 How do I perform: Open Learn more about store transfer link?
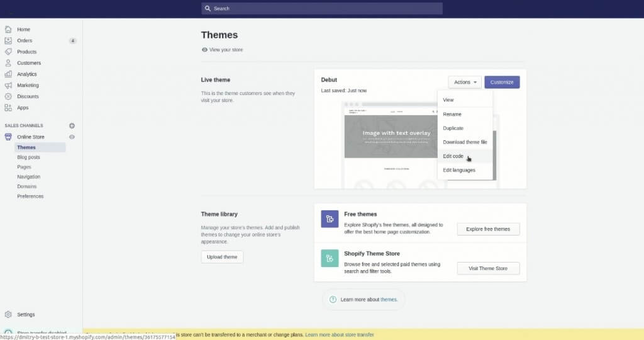pos(340,335)
